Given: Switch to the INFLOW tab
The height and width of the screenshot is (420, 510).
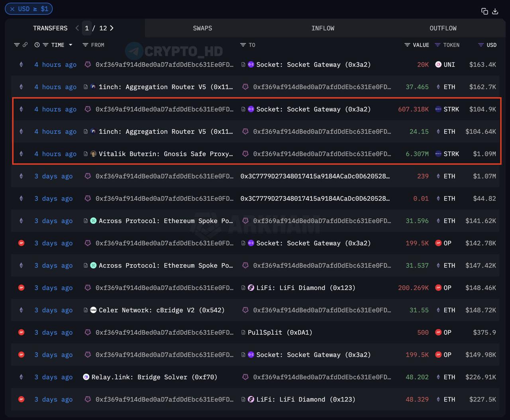Looking at the screenshot, I should [323, 28].
